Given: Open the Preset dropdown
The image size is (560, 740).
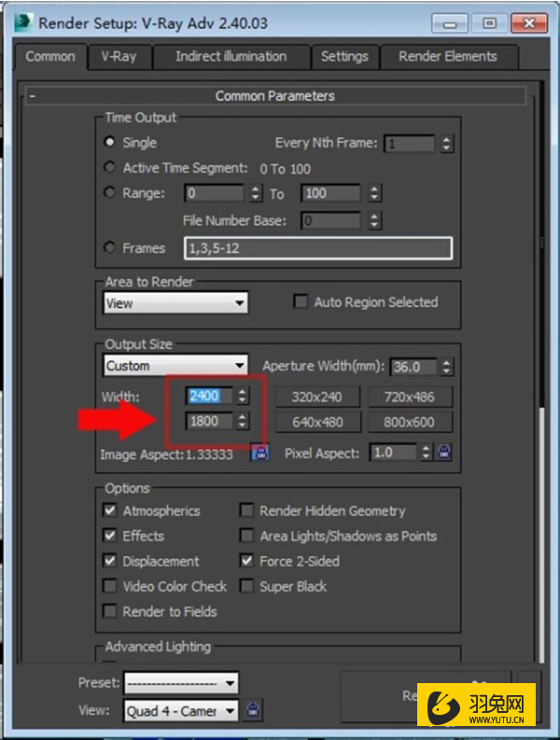Looking at the screenshot, I should click(181, 683).
